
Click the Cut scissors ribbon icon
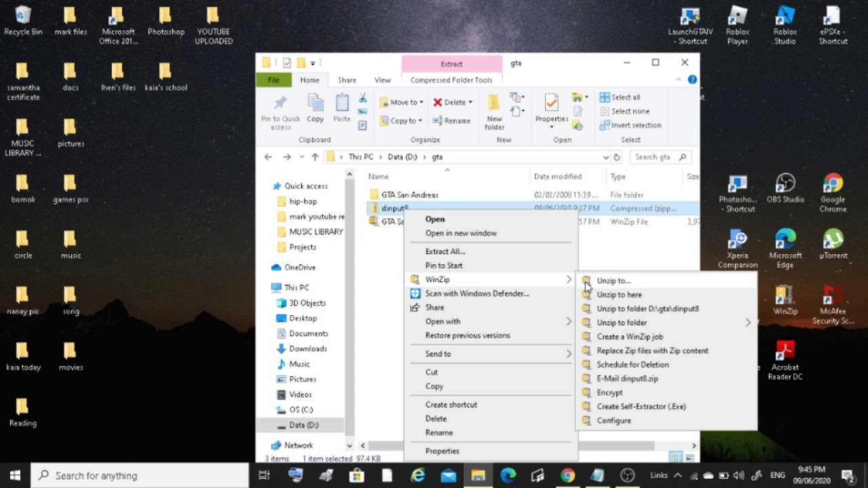point(363,98)
